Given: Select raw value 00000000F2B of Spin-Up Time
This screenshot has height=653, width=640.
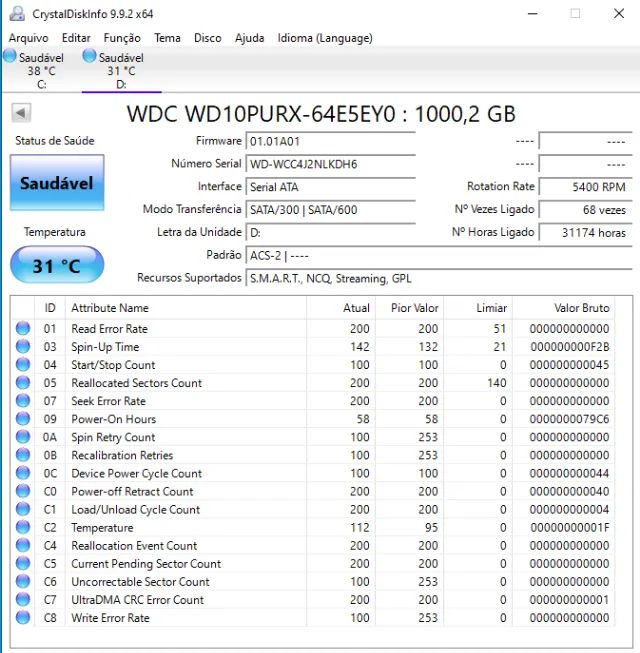Looking at the screenshot, I should click(570, 346).
